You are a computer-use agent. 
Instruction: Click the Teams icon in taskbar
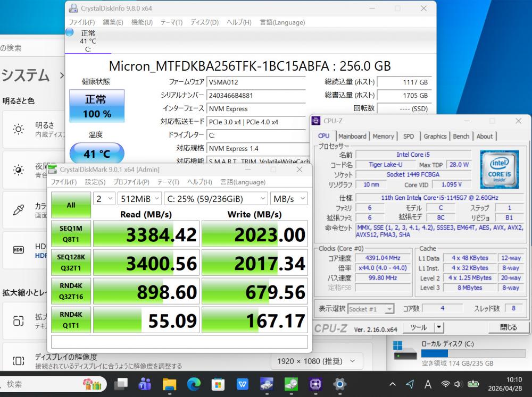point(145,384)
